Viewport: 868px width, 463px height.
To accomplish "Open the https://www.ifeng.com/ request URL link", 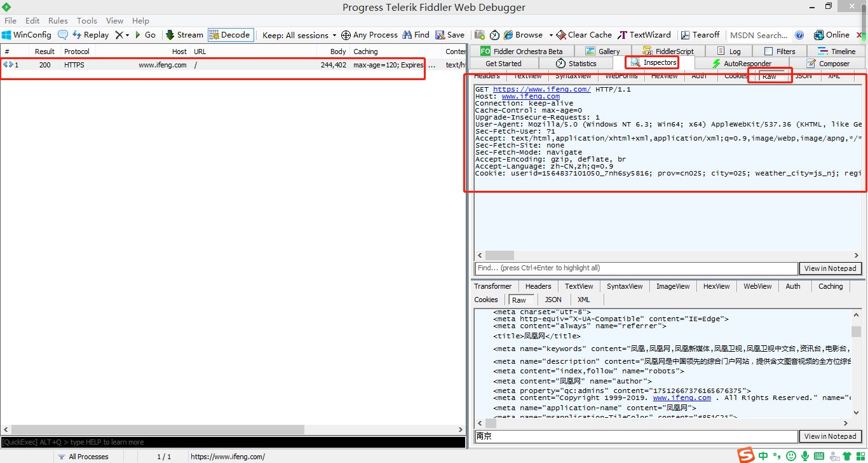I will tap(542, 90).
